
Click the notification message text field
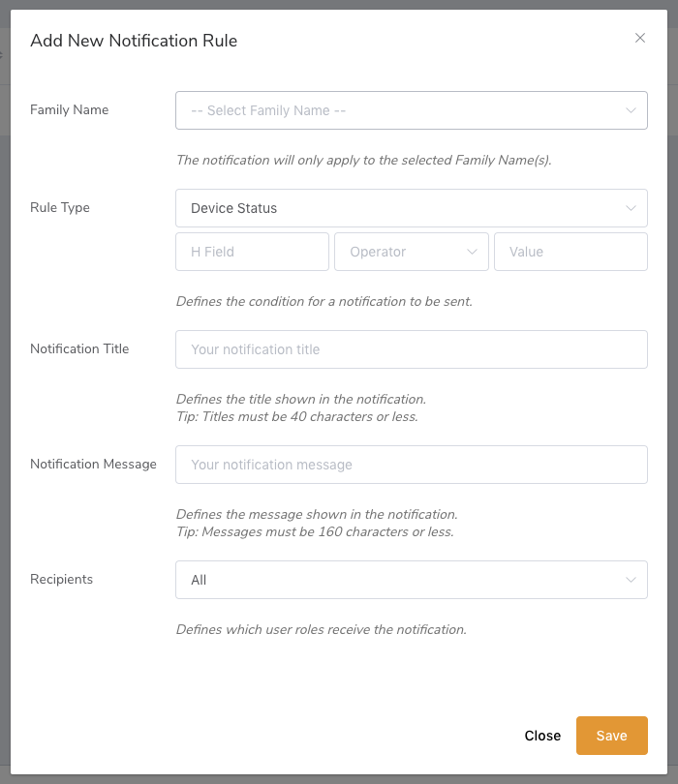[x=412, y=465]
